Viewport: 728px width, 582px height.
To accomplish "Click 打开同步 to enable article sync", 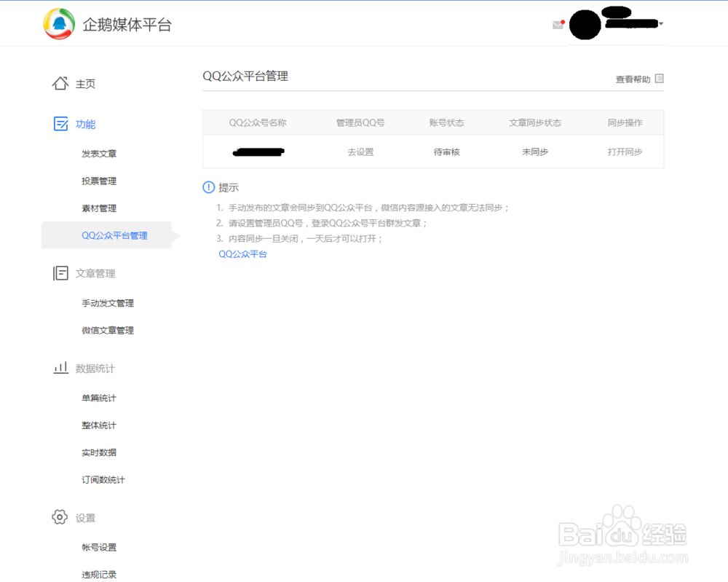I will click(x=627, y=152).
